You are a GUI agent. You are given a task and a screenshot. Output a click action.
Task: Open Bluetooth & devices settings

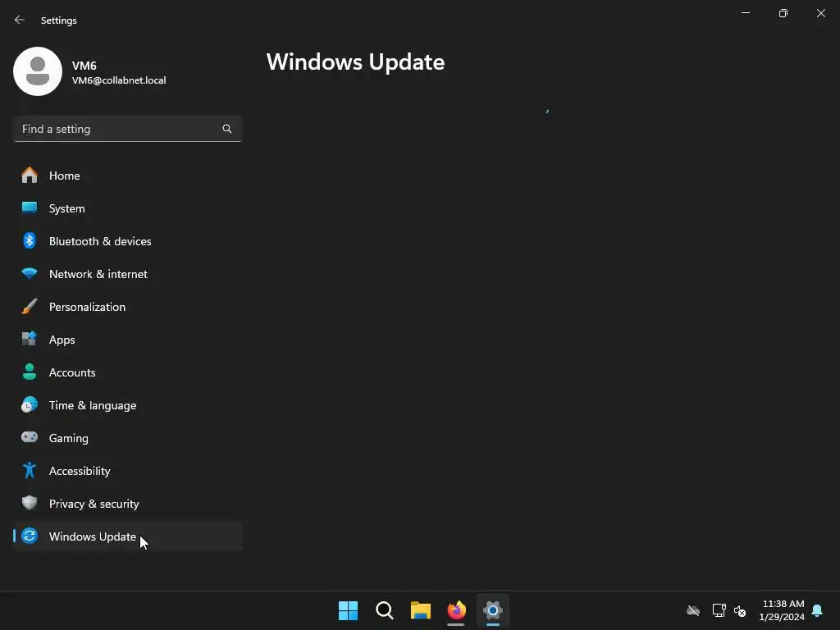127,241
